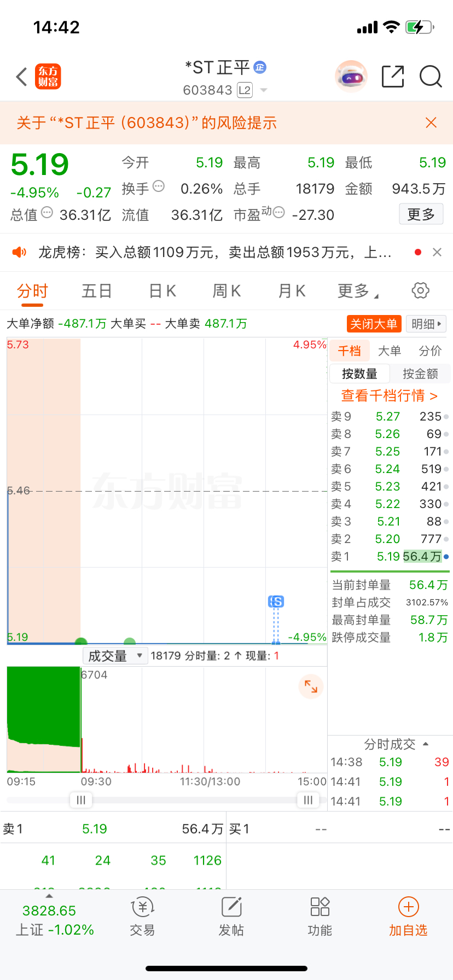Expand the dropdown arrow beside L2
The image size is (453, 980).
pyautogui.click(x=264, y=90)
